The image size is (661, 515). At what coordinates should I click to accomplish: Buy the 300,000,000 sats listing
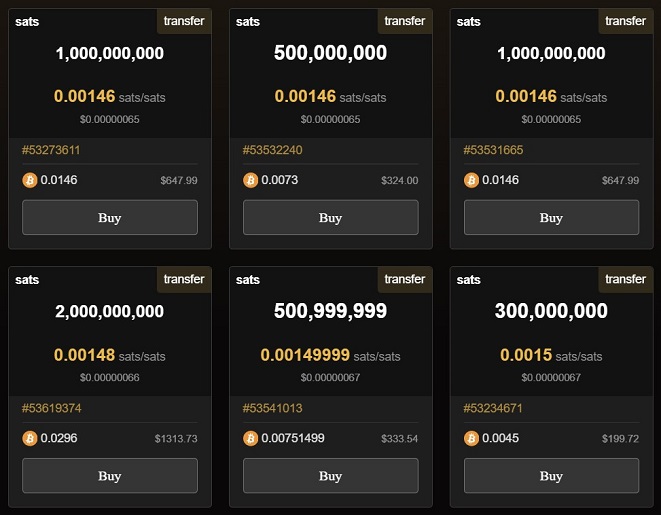point(551,475)
